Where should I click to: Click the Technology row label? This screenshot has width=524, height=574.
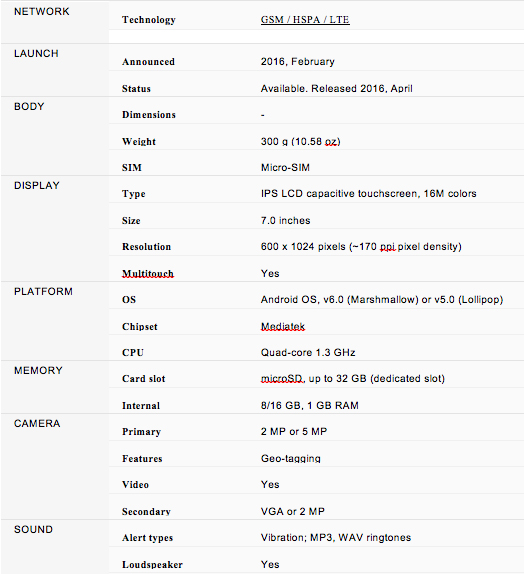coord(149,20)
